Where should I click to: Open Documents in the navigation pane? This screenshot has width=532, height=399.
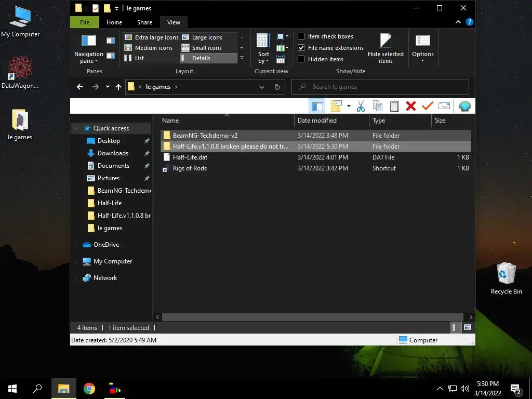(113, 166)
